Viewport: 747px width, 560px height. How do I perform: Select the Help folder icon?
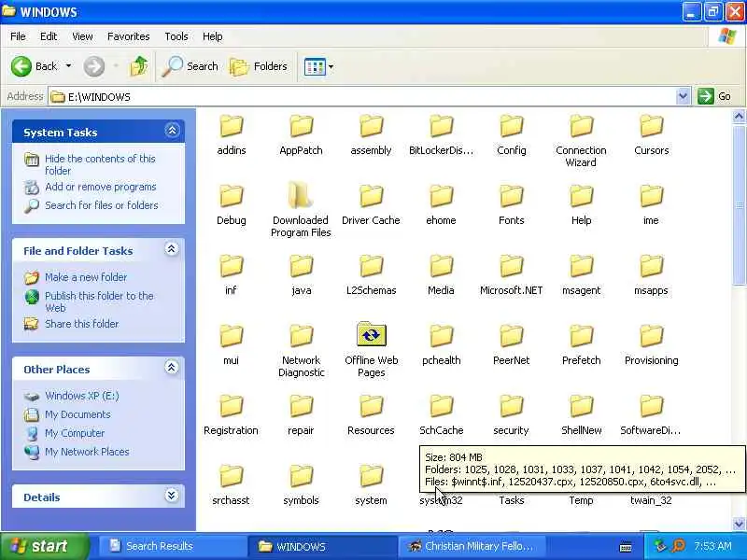581,197
